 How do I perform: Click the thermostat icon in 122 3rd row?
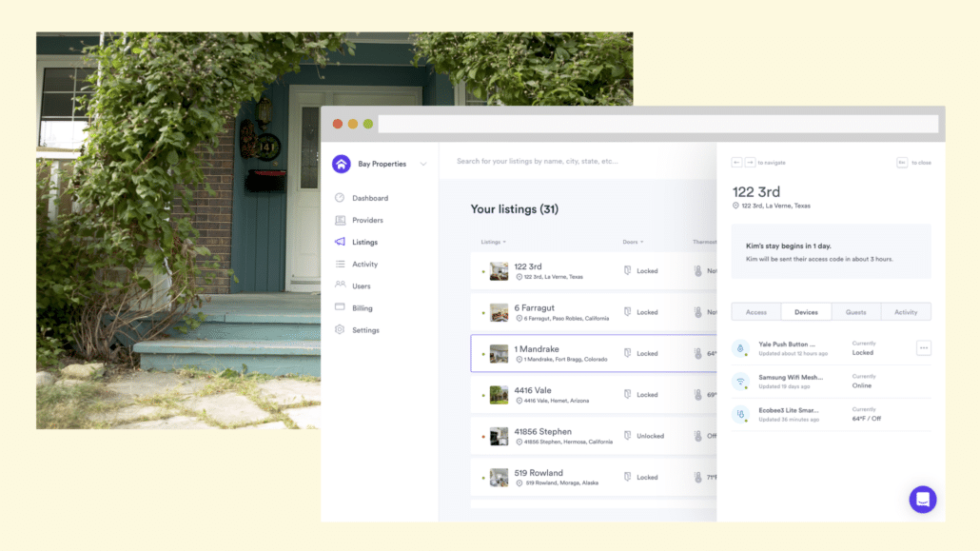[x=698, y=271]
